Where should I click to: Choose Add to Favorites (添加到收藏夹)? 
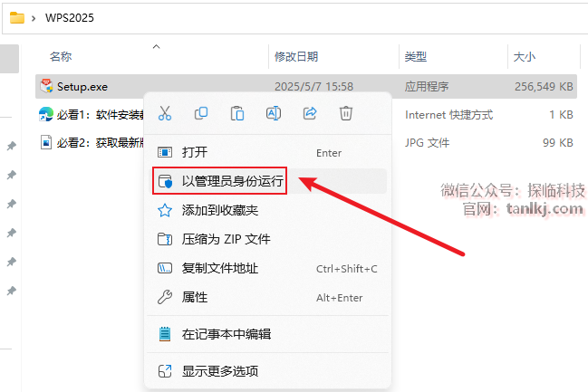[x=267, y=210]
